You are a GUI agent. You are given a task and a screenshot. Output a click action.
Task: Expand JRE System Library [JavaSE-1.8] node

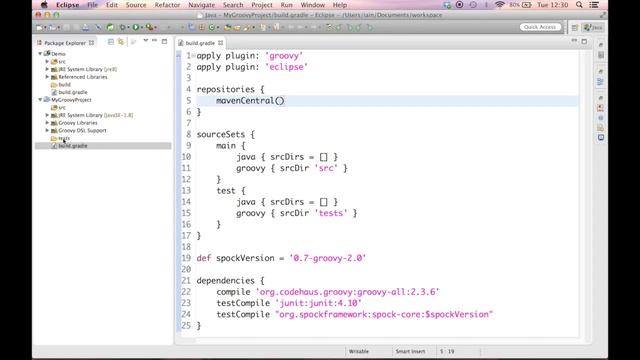click(47, 115)
